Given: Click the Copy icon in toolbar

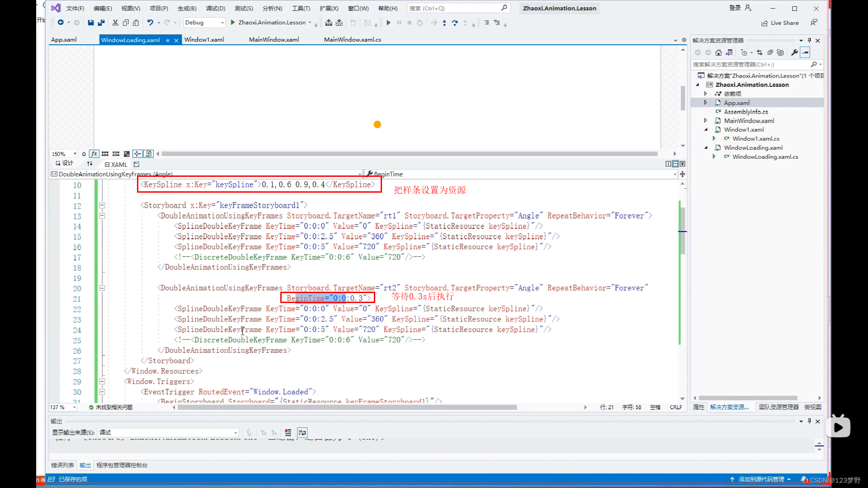Looking at the screenshot, I should tap(126, 23).
